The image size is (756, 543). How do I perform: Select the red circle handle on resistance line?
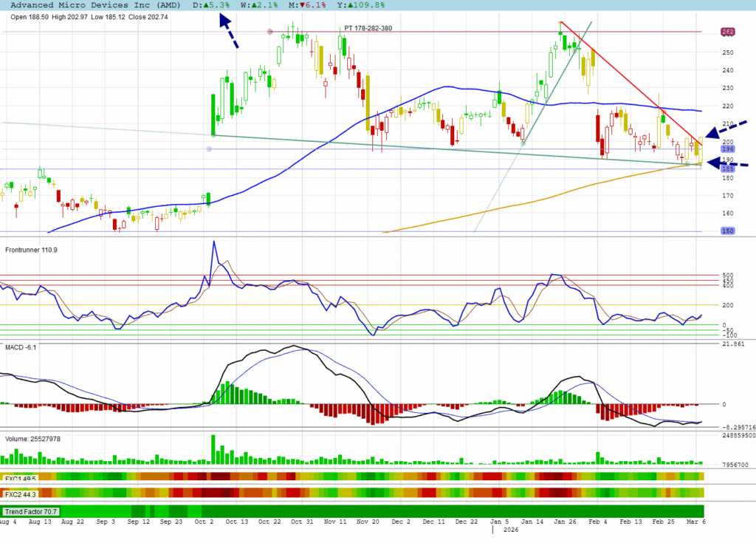pos(269,32)
